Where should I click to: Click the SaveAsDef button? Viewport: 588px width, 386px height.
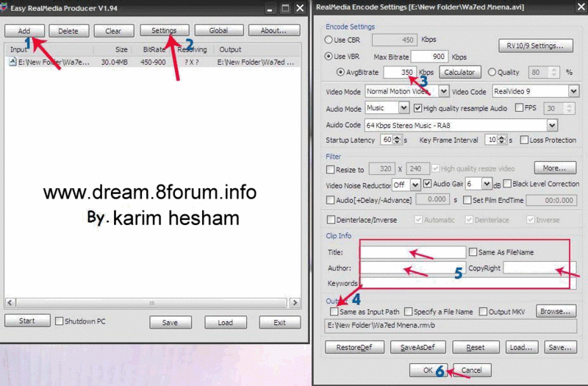point(418,347)
